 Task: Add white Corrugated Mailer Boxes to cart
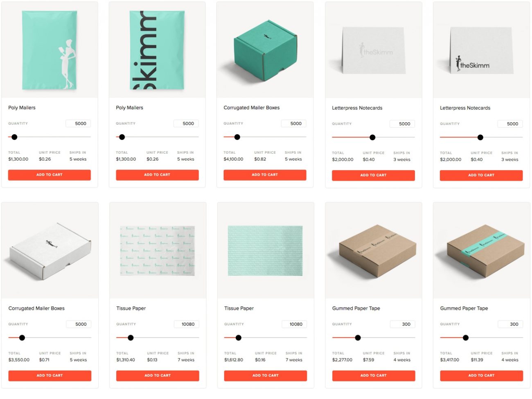pyautogui.click(x=50, y=376)
